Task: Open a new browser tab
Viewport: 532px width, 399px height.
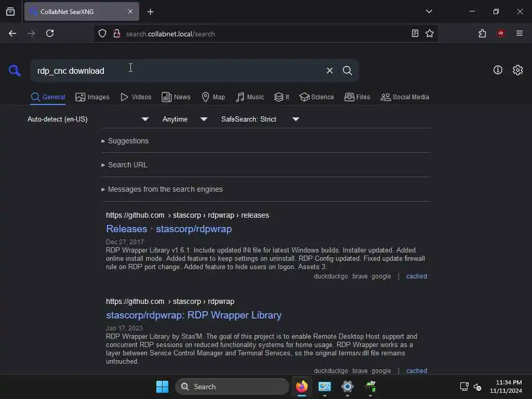Action: pyautogui.click(x=150, y=12)
